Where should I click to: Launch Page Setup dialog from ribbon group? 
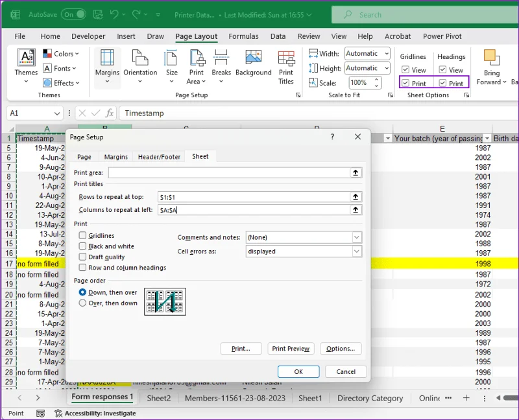point(298,95)
